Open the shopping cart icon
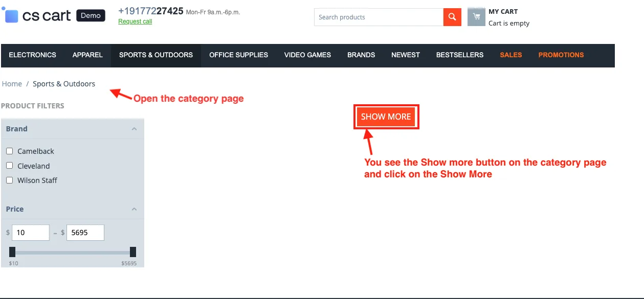 pos(476,17)
